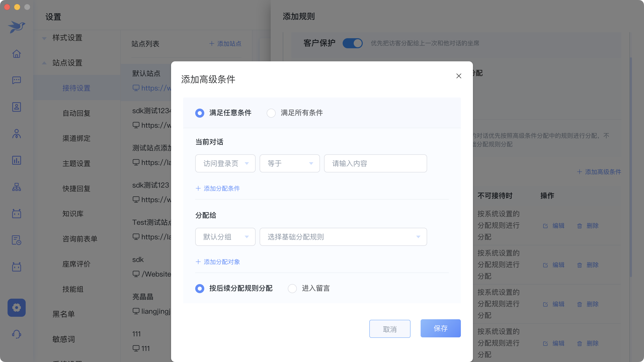Select the 满足所有条件 radio button
This screenshot has height=362, width=644.
tap(271, 113)
